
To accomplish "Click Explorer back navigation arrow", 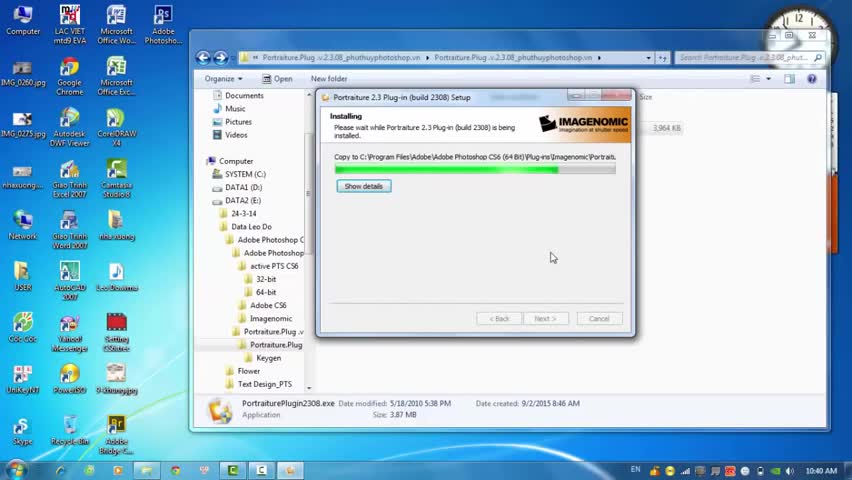I will [203, 57].
